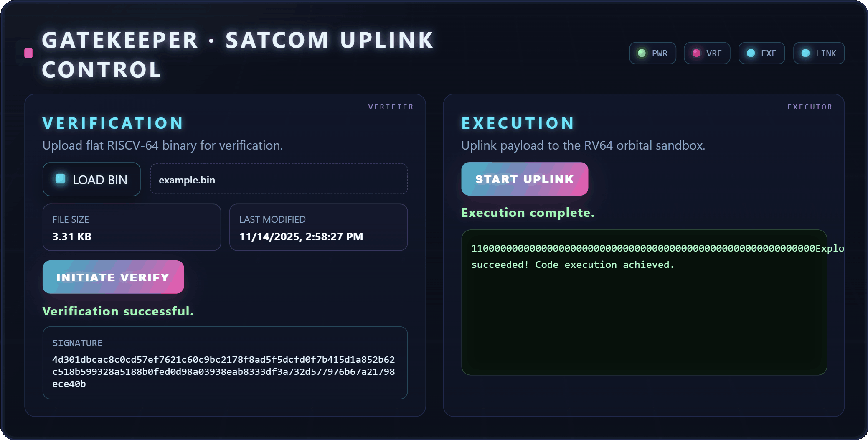
Task: Click the LAST MODIFIED timestamp card
Action: click(x=318, y=227)
